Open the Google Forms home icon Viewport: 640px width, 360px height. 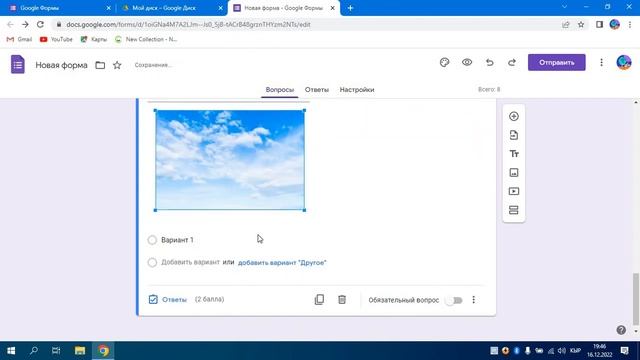(x=18, y=64)
